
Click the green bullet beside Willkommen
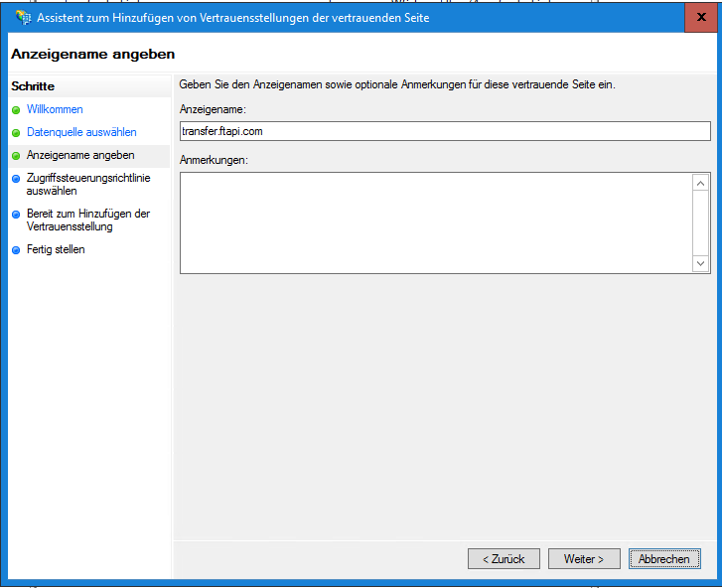tap(16, 110)
